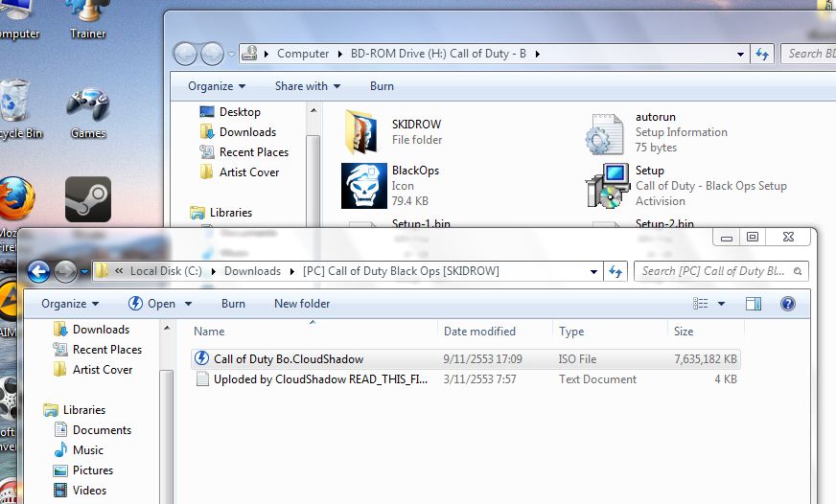The width and height of the screenshot is (836, 504).
Task: Select the SKIDROW folder icon
Action: 360,131
